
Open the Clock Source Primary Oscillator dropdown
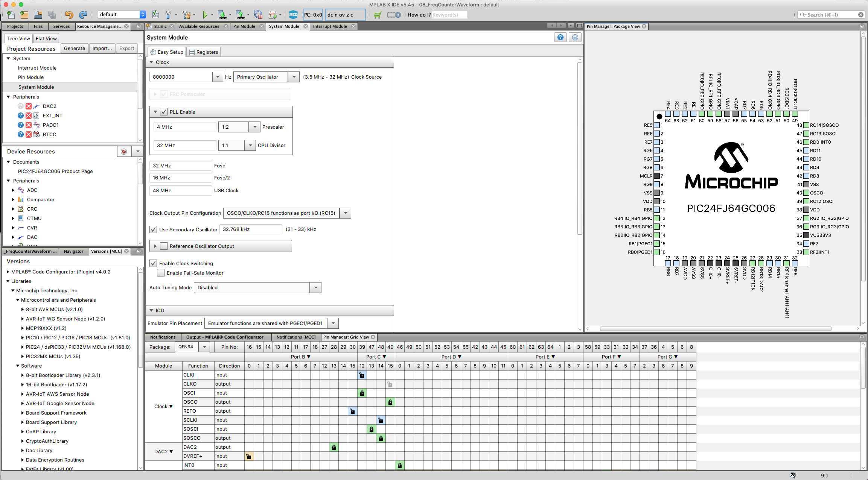click(x=294, y=77)
